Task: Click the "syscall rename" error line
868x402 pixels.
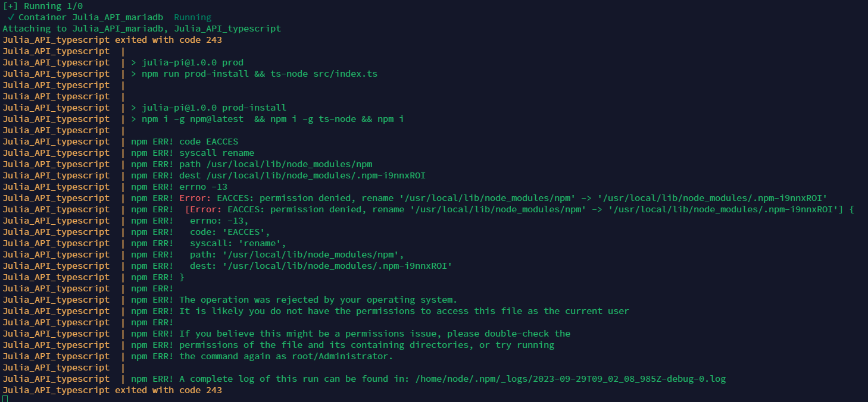Action: (217, 153)
